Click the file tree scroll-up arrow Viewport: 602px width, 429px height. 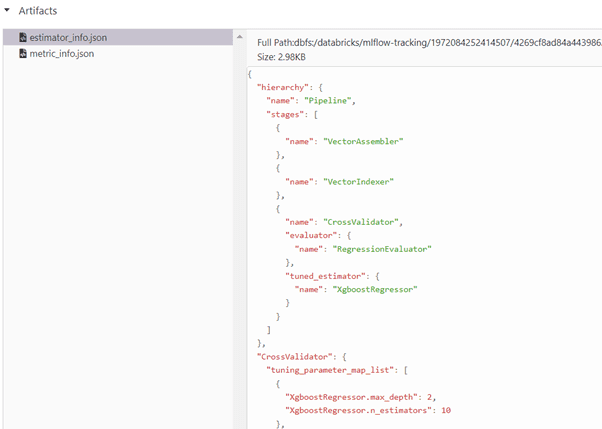click(240, 37)
